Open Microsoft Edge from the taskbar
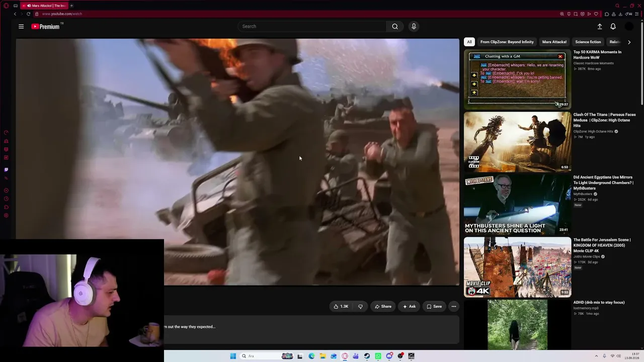 click(311, 356)
